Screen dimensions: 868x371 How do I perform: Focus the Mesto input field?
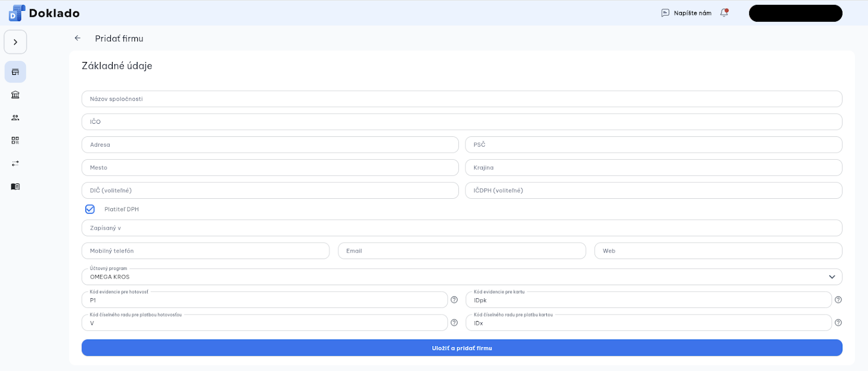click(x=270, y=167)
